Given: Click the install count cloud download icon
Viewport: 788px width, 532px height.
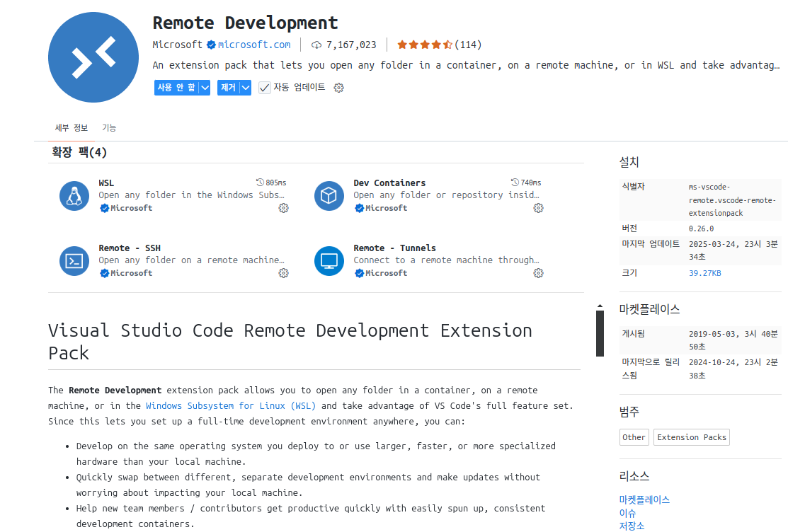Looking at the screenshot, I should coord(316,45).
